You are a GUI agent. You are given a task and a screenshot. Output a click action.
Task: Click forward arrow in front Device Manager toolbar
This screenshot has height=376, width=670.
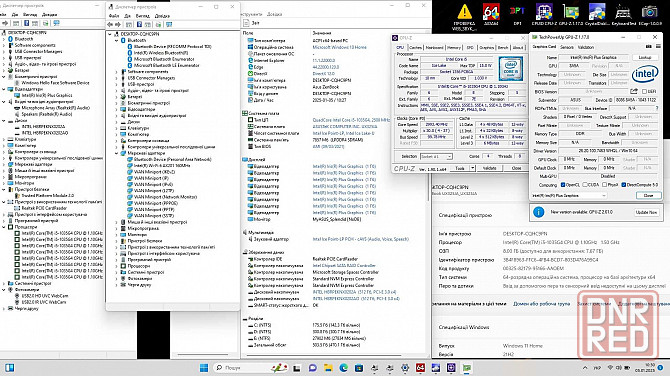pos(118,24)
